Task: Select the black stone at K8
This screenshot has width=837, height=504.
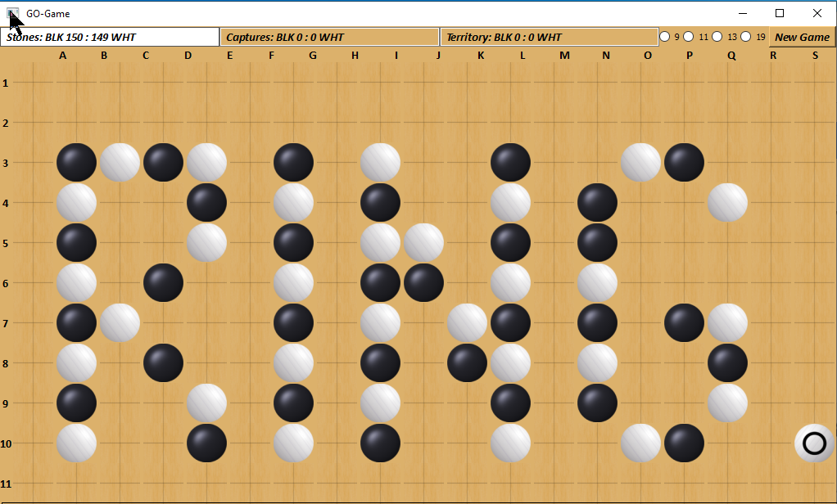Action: tap(467, 363)
